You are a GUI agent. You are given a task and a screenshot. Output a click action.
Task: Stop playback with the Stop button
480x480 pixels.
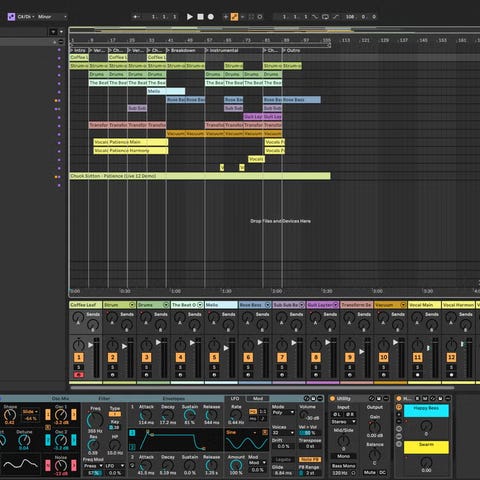[x=200, y=17]
